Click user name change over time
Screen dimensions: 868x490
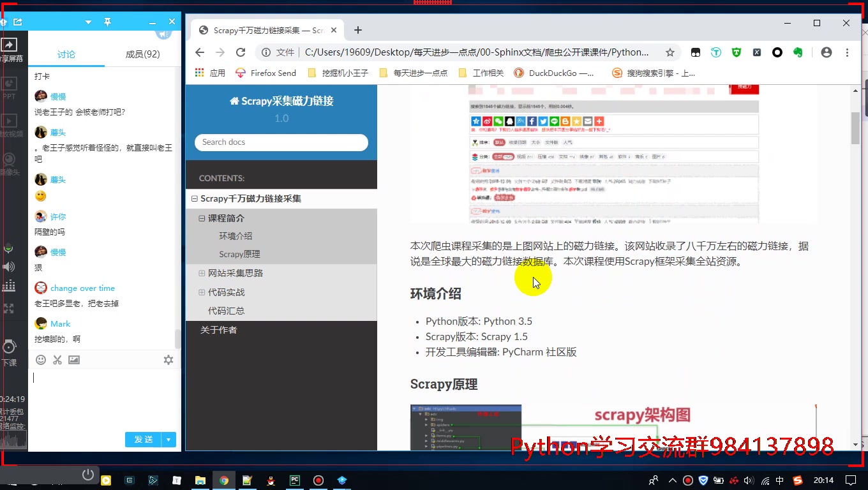coord(82,288)
